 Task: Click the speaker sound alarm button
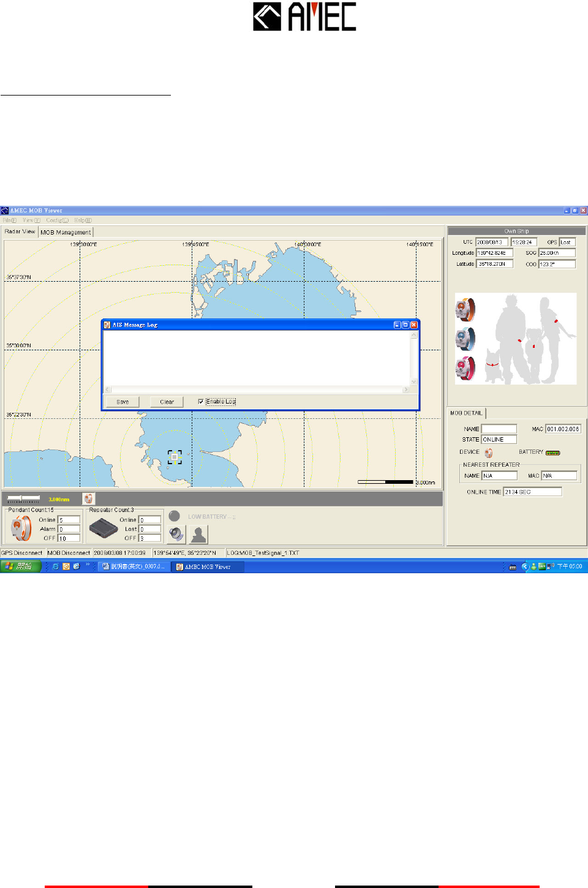(176, 535)
